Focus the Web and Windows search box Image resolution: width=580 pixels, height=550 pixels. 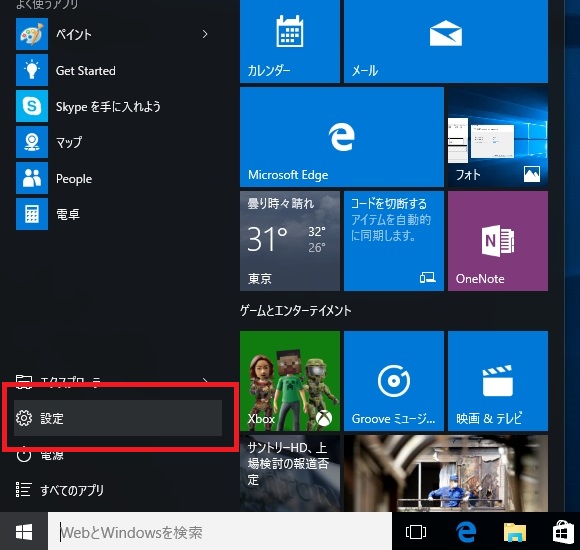tap(220, 532)
